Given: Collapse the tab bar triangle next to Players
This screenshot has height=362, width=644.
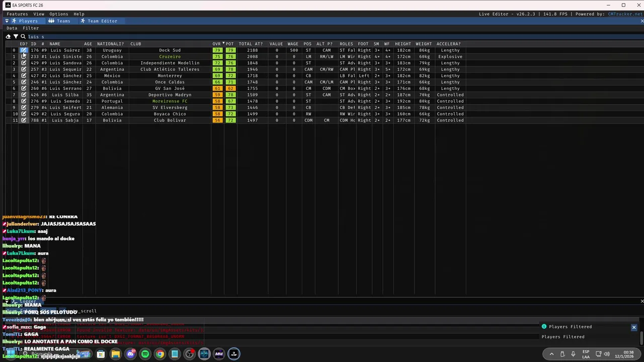Looking at the screenshot, I should pyautogui.click(x=7, y=21).
